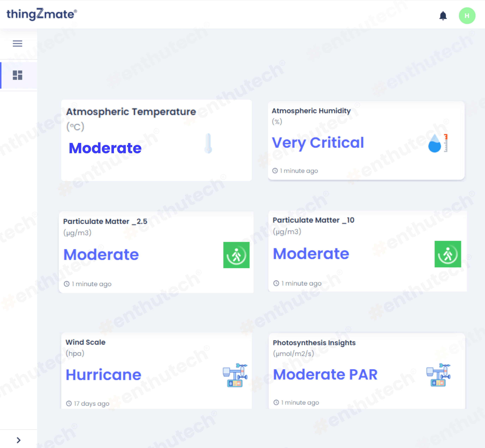The width and height of the screenshot is (485, 448).
Task: Select the dashboard grid icon in sidebar
Action: tap(17, 75)
